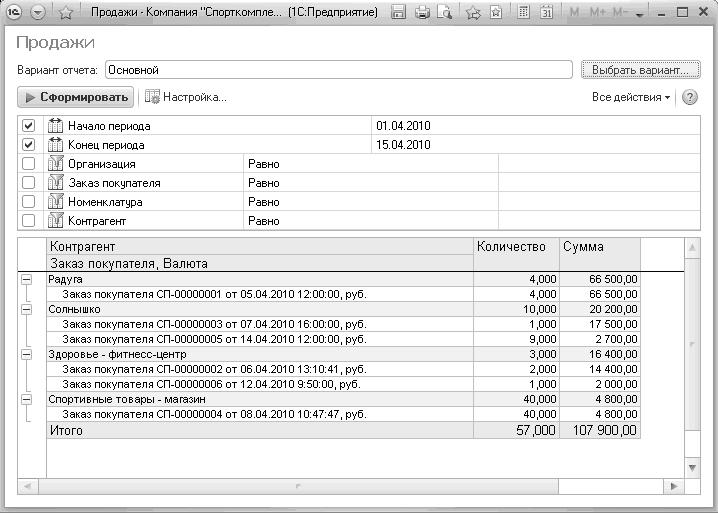Open the favorites list icon

click(496, 12)
